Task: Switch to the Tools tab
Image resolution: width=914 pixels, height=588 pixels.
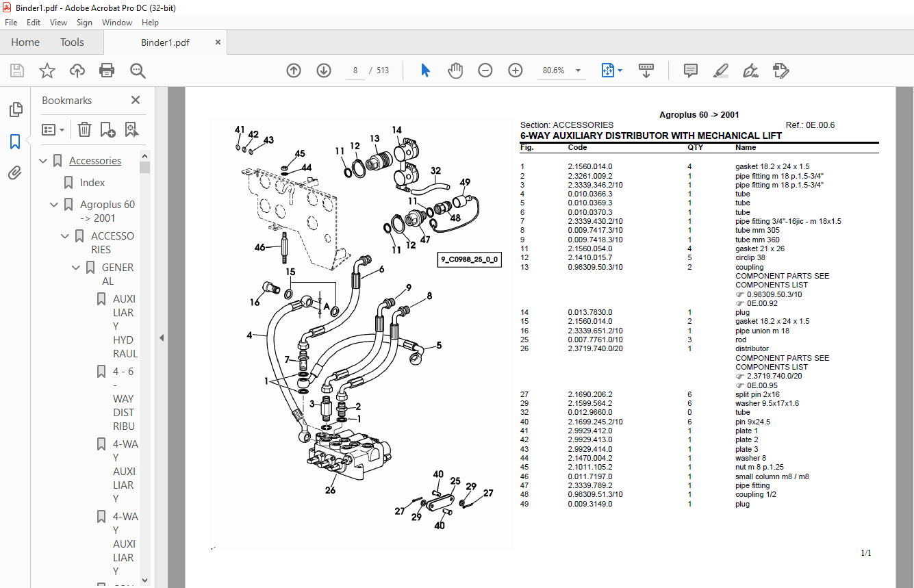Action: (72, 42)
